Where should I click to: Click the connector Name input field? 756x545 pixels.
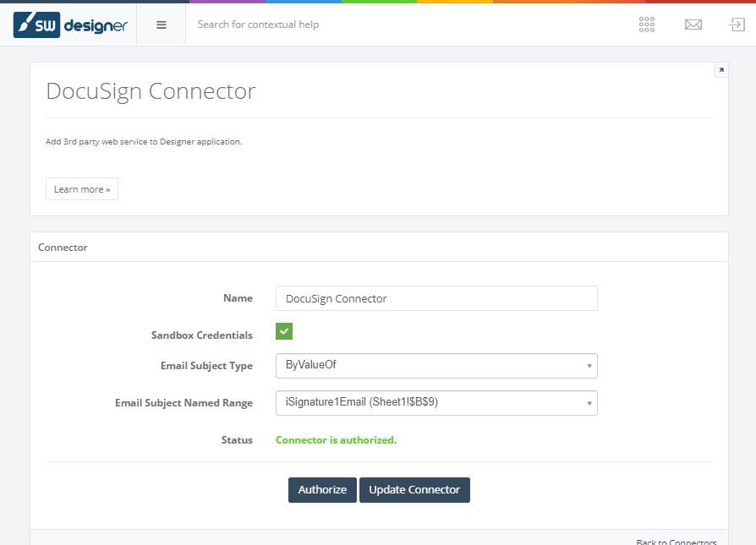coord(436,298)
